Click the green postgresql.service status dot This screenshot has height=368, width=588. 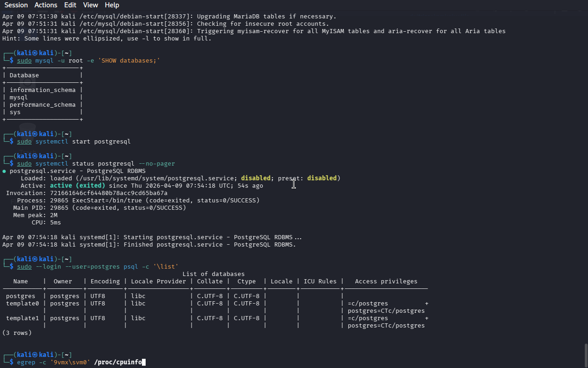click(x=4, y=171)
